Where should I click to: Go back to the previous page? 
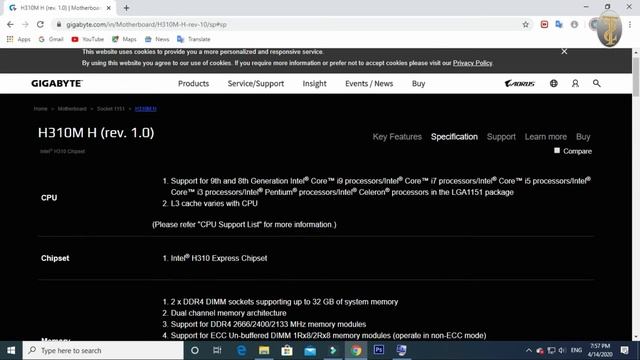[10, 24]
